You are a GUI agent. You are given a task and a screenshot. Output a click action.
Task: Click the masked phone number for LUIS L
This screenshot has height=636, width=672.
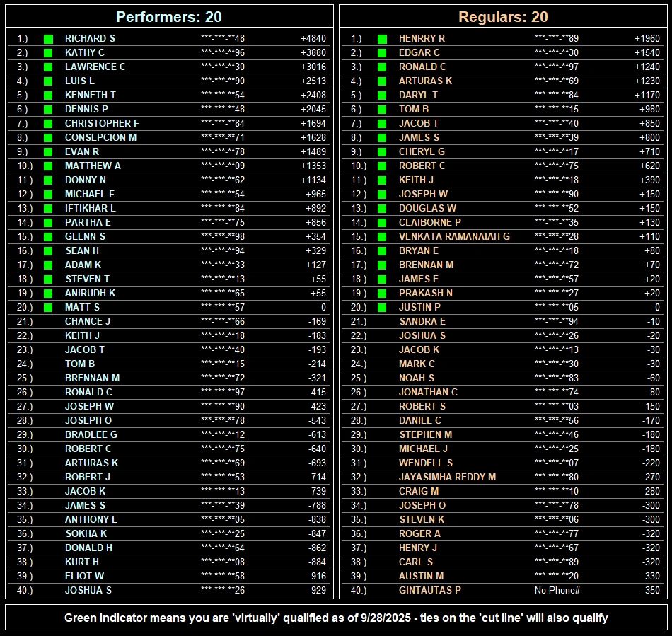[223, 81]
